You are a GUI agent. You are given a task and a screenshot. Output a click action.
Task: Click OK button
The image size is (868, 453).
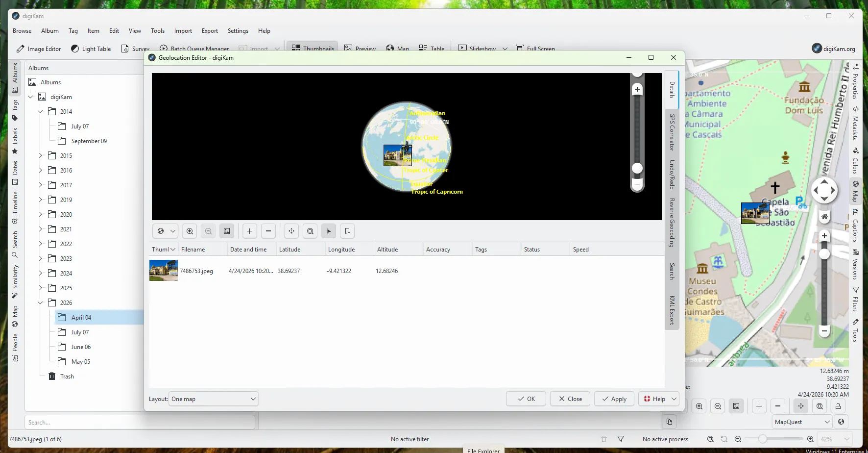tap(526, 399)
